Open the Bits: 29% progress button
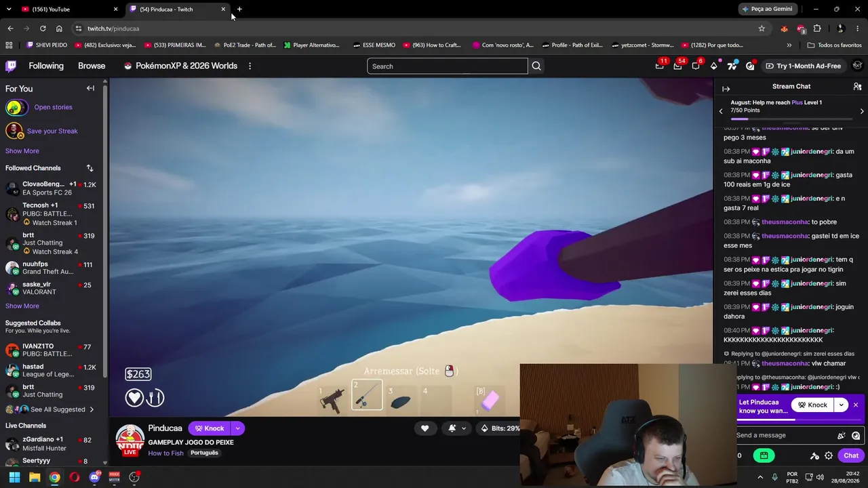 pos(500,428)
